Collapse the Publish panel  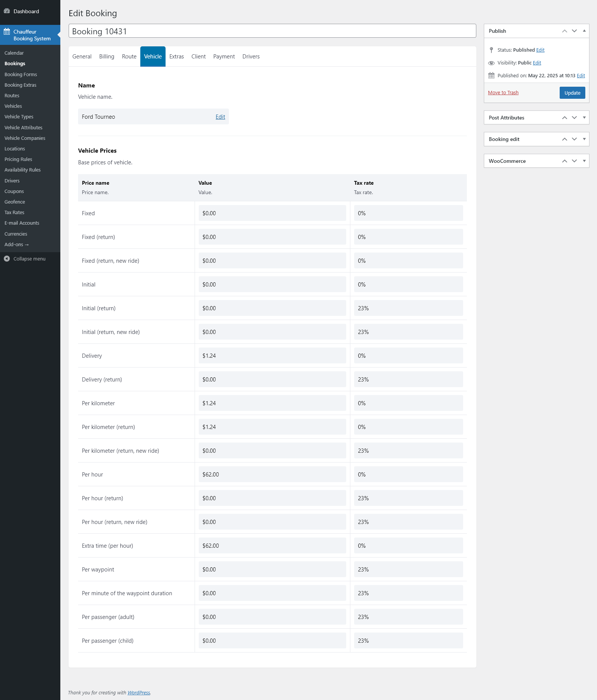coord(584,31)
